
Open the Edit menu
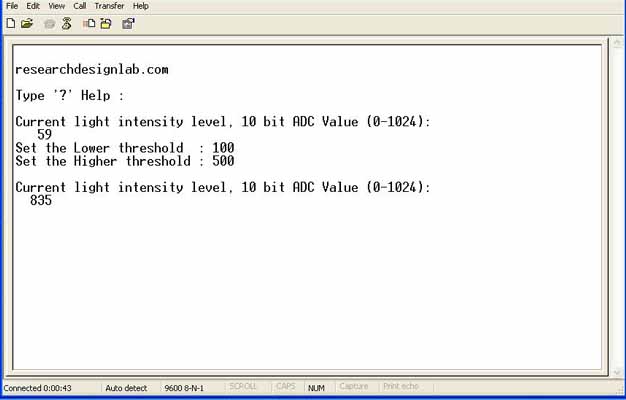coord(33,6)
